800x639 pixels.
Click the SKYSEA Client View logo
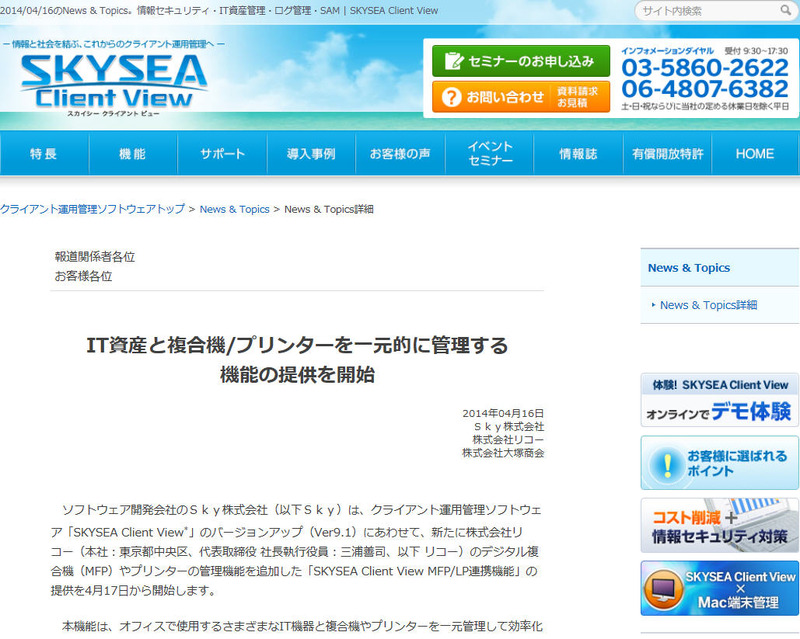tap(113, 80)
